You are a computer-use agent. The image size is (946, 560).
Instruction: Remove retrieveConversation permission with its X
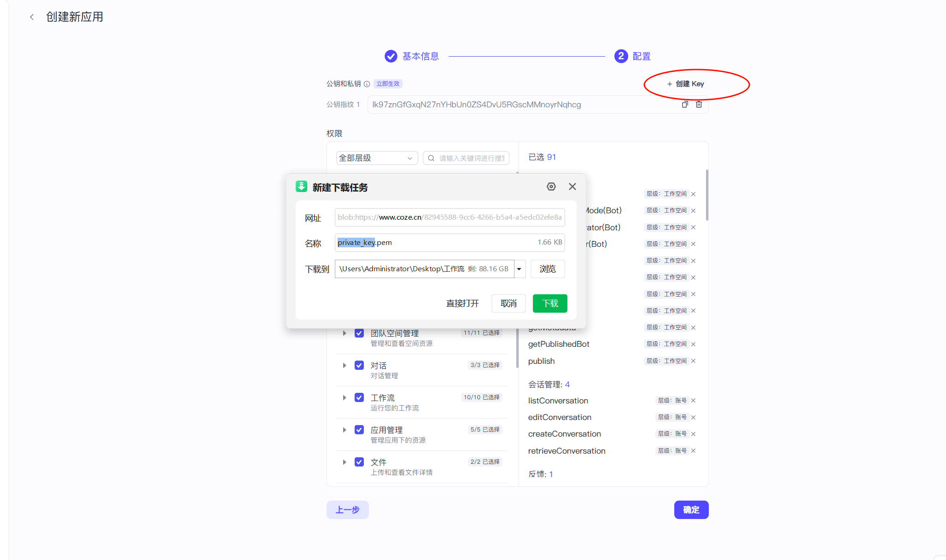click(x=693, y=451)
